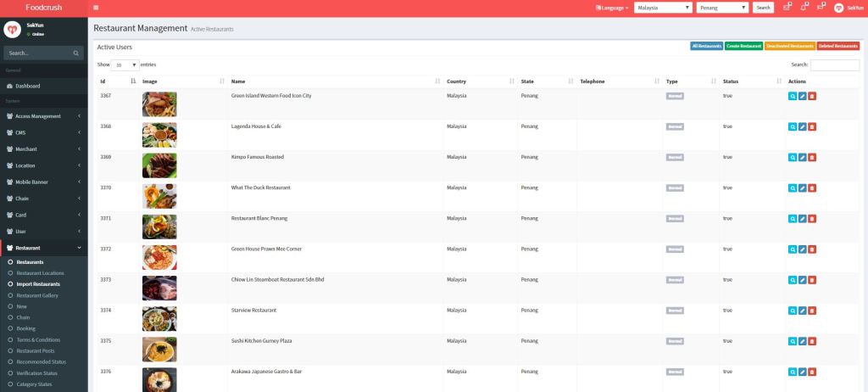Viewport: 868px width, 392px height.
Task: Open the Penang state dropdown
Action: click(x=722, y=8)
